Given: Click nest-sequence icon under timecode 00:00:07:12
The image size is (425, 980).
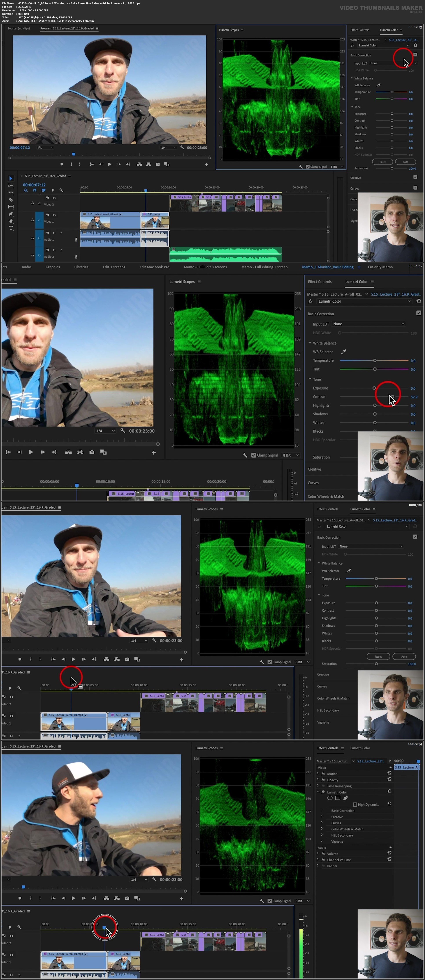Looking at the screenshot, I should [x=26, y=190].
